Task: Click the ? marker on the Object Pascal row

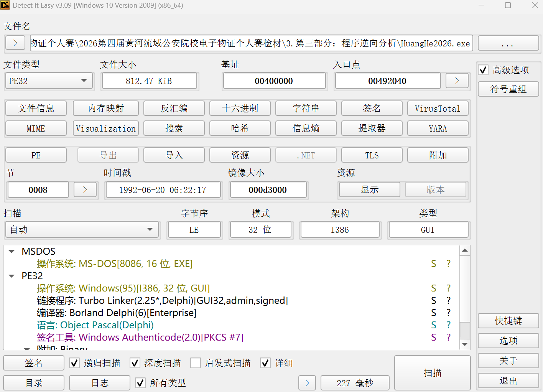Action: pyautogui.click(x=448, y=325)
